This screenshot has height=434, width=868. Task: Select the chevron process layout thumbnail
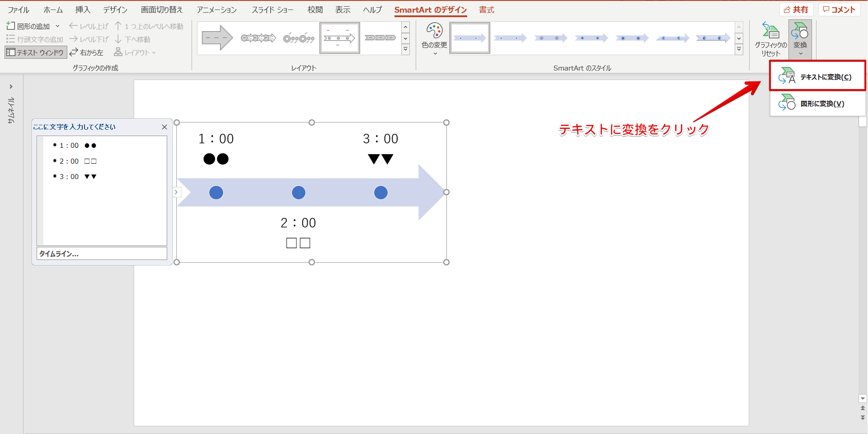coord(380,38)
